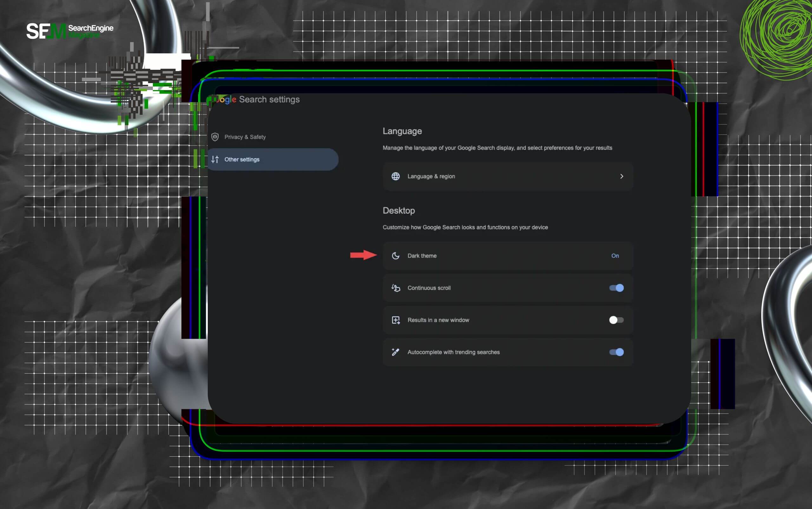The image size is (812, 509).
Task: Click the chevron arrow next to Language & region
Action: (x=621, y=176)
